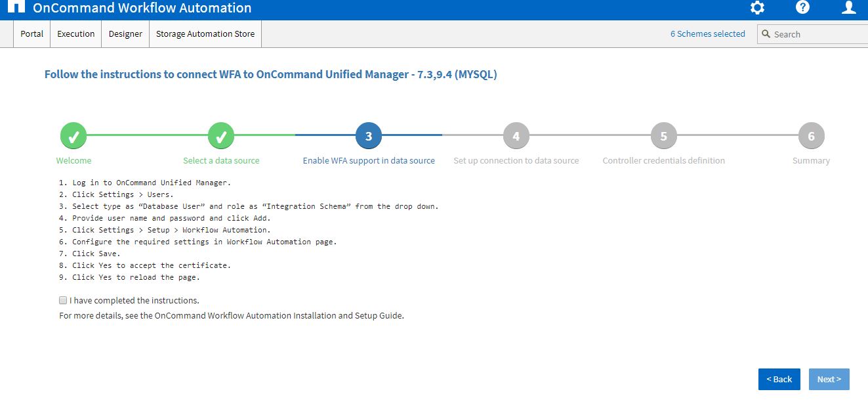Click the step 5 Controller credentials circle

(x=663, y=135)
